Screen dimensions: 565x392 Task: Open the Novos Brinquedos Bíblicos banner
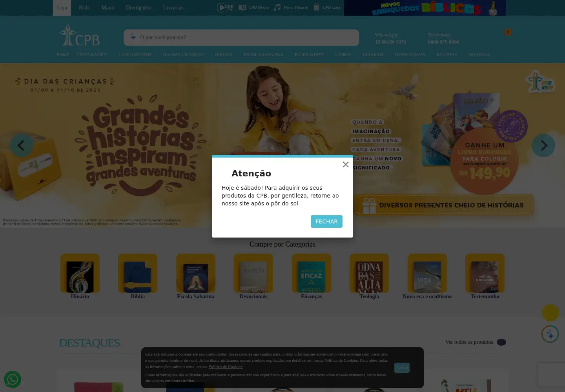coord(425,8)
